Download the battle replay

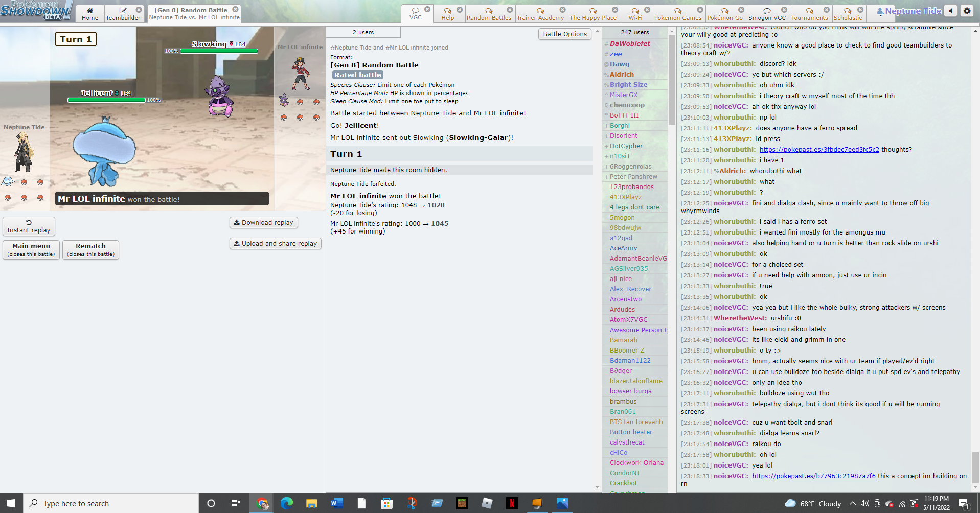coord(263,222)
